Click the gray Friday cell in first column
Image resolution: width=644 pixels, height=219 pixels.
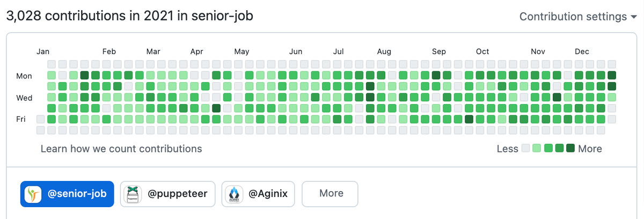[x=41, y=119]
